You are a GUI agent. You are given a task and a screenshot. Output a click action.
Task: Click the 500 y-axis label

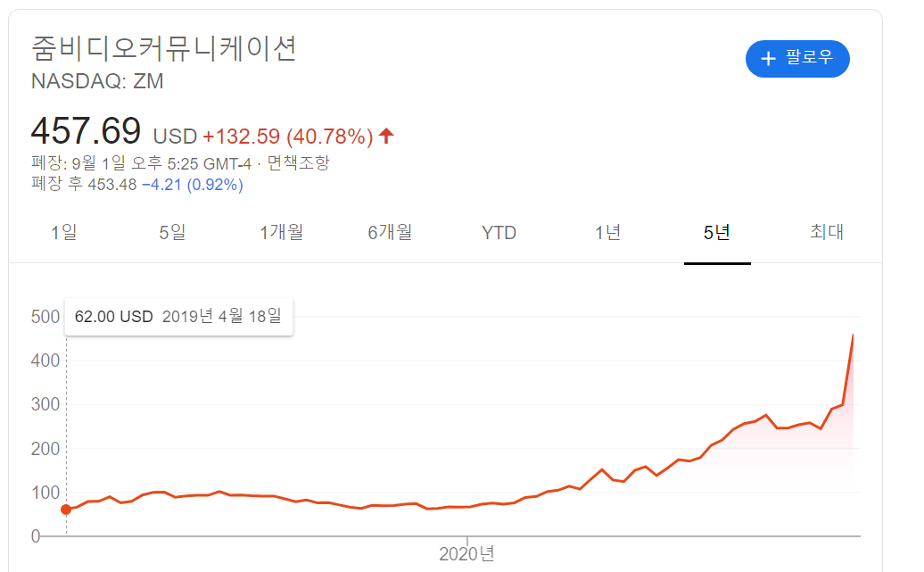point(45,317)
